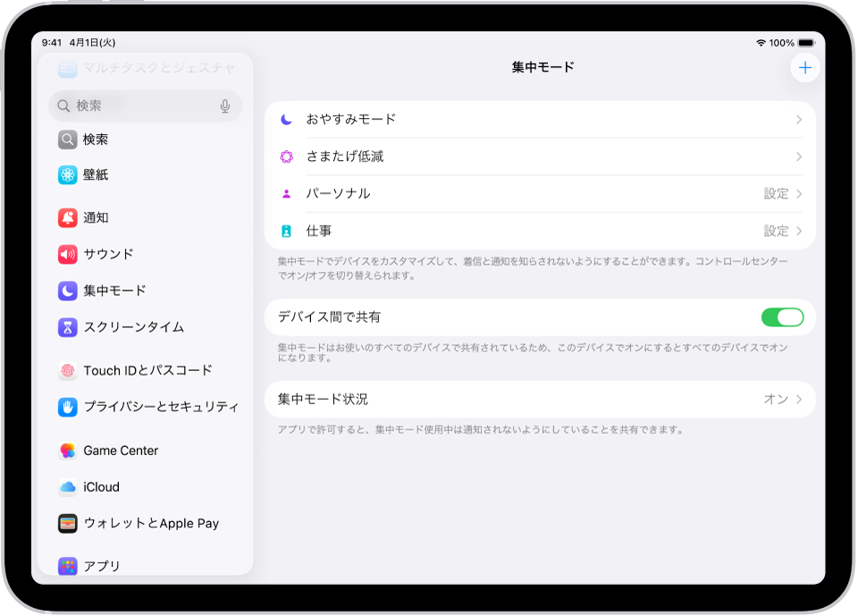Select the さまたげ低減 focus icon
858x616 pixels.
tap(285, 156)
